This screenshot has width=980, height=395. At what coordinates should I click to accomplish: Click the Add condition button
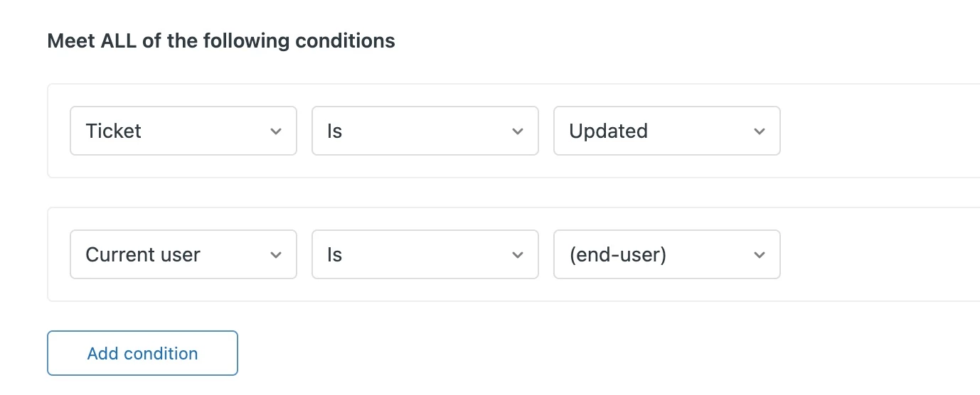click(142, 353)
